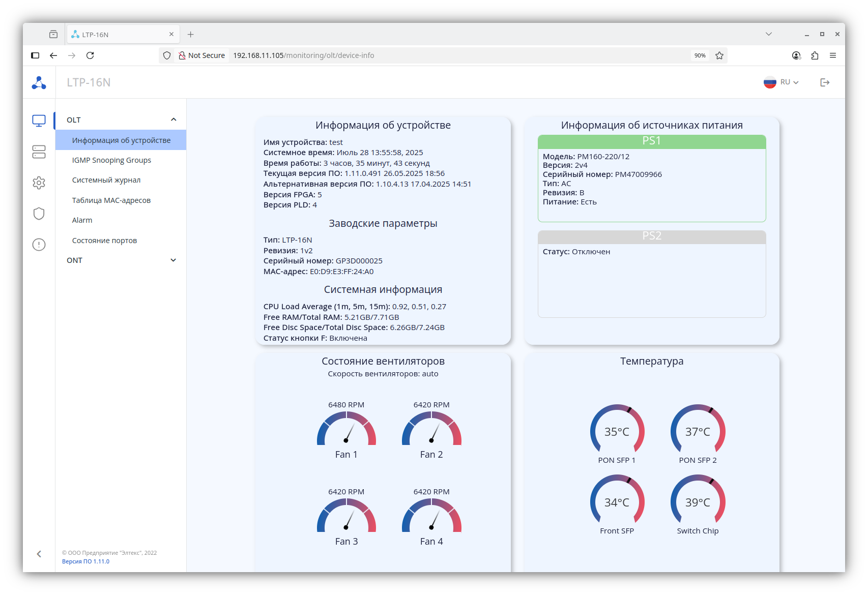The width and height of the screenshot is (868, 595).
Task: Open the RU language dropdown
Action: 781,82
